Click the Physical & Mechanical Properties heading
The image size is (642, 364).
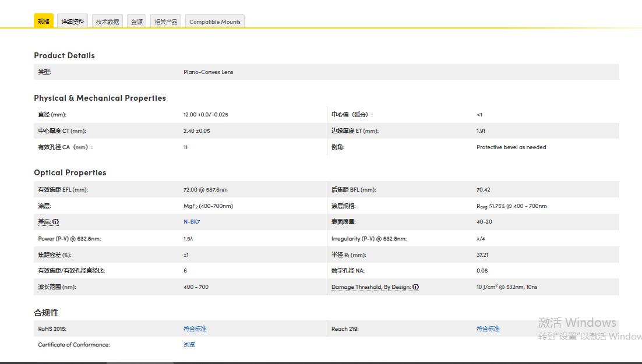(100, 98)
